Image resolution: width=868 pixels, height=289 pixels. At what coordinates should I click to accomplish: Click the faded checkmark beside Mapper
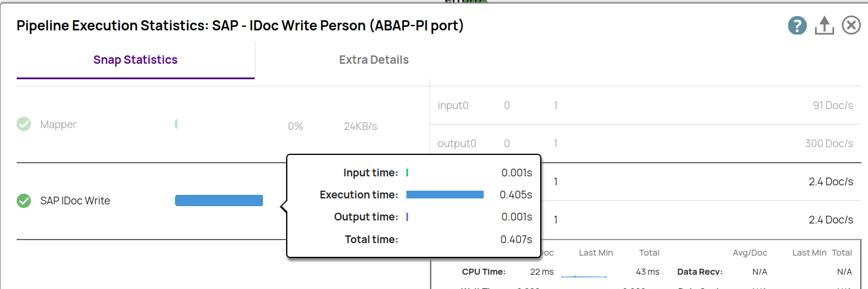pyautogui.click(x=24, y=125)
